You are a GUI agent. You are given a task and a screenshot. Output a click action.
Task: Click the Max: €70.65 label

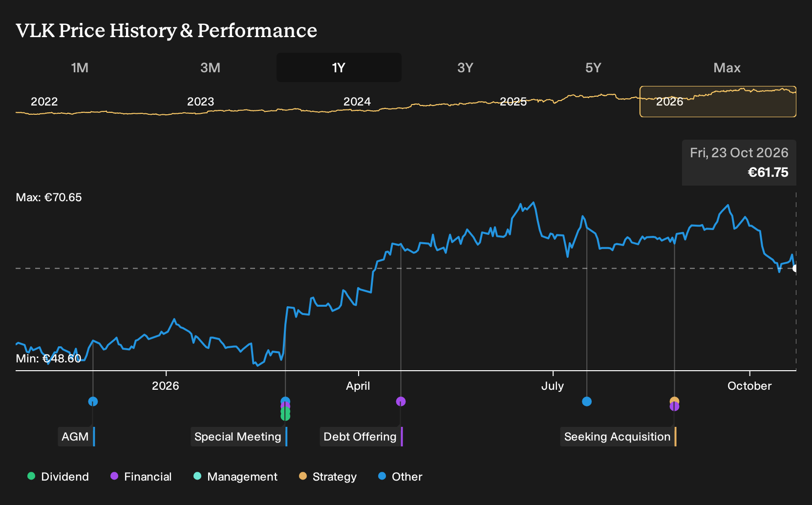point(49,197)
